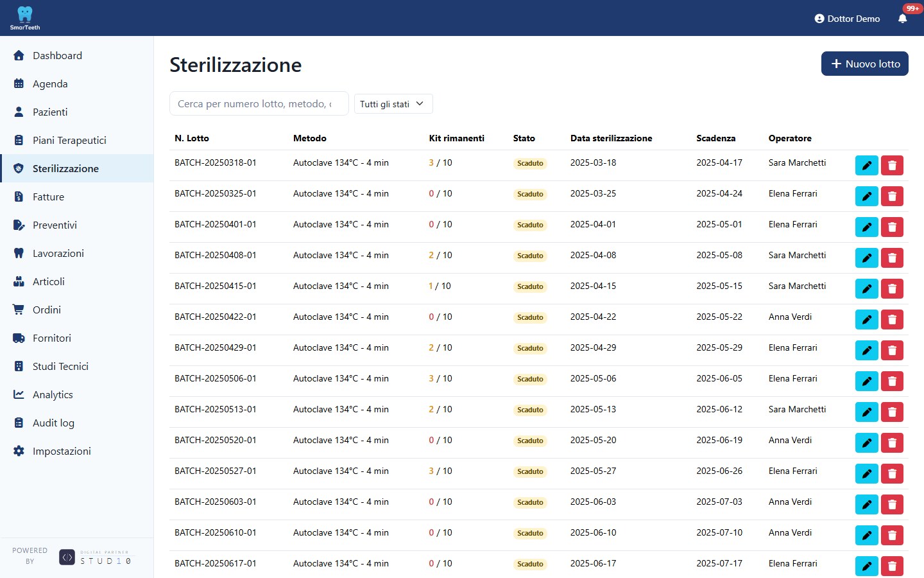Edit batch BATCH-20250318-01
This screenshot has width=924, height=578.
click(x=866, y=165)
